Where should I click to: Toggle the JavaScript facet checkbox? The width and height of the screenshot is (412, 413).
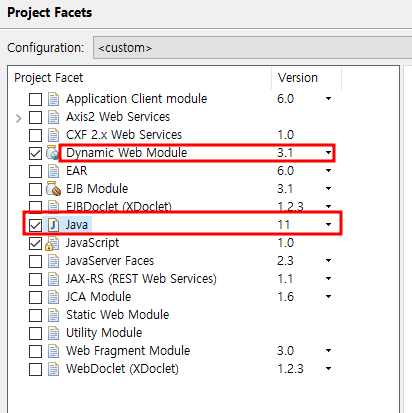(35, 243)
